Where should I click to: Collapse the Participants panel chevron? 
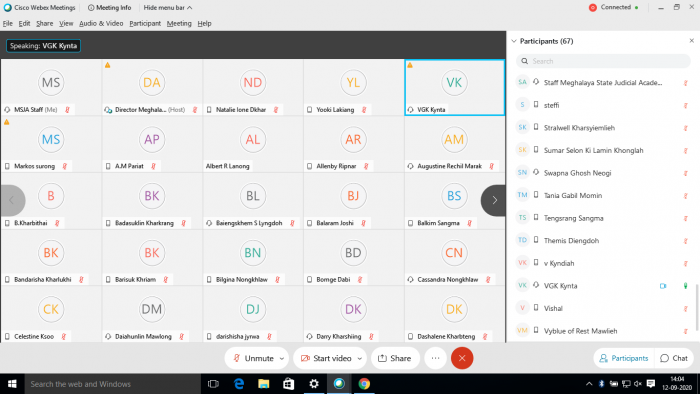pos(514,41)
